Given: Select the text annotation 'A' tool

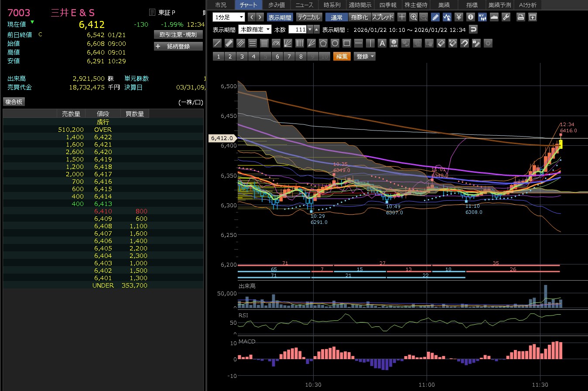Looking at the screenshot, I should tap(382, 43).
